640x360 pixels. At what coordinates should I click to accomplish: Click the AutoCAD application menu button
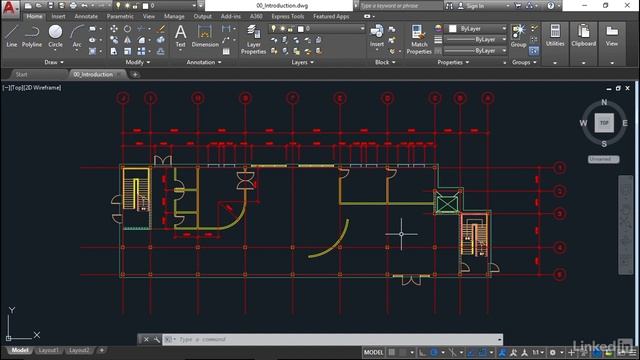pos(11,9)
